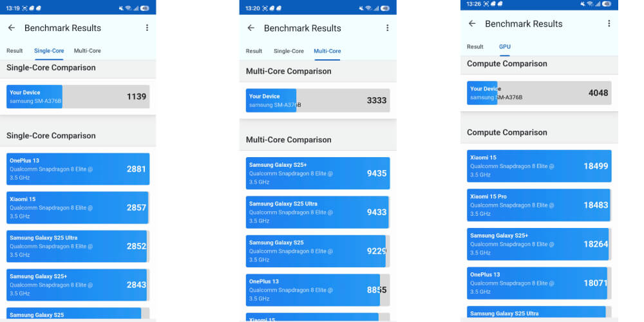644x322 pixels.
Task: Tap Benchmark Results title in GPU screenshot
Action: [524, 24]
